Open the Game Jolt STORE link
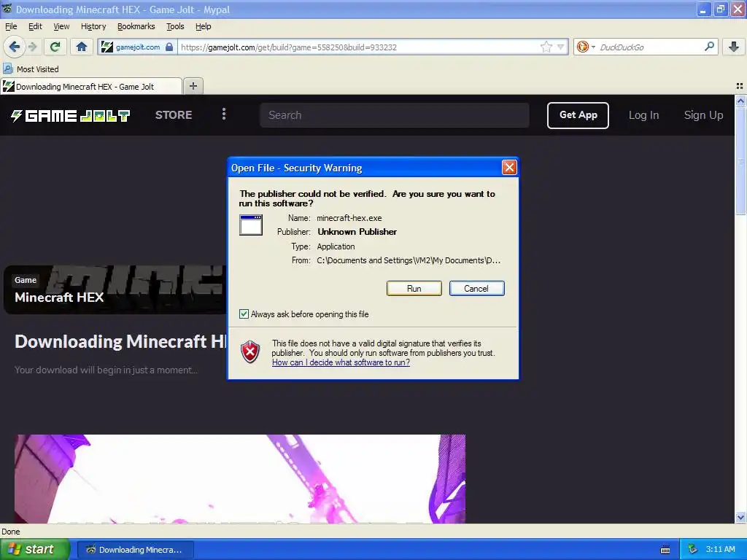 pos(174,114)
